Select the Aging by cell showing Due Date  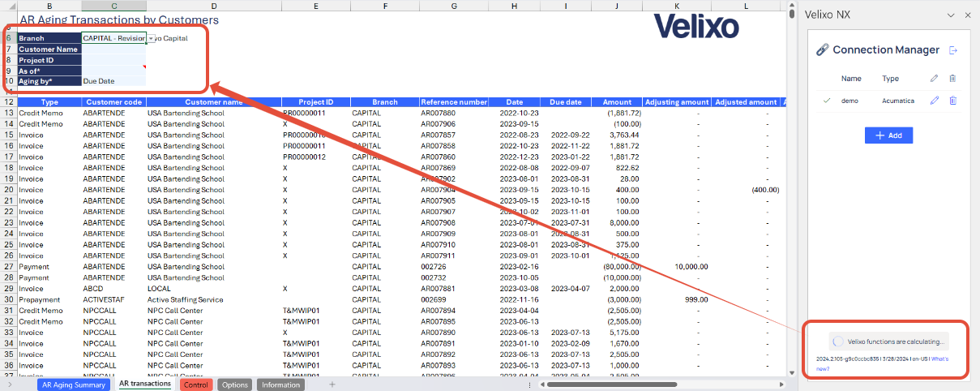click(113, 81)
